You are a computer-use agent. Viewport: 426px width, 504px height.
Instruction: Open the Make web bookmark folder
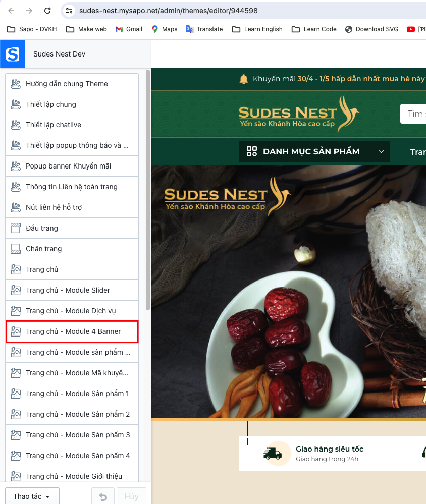[x=86, y=29]
